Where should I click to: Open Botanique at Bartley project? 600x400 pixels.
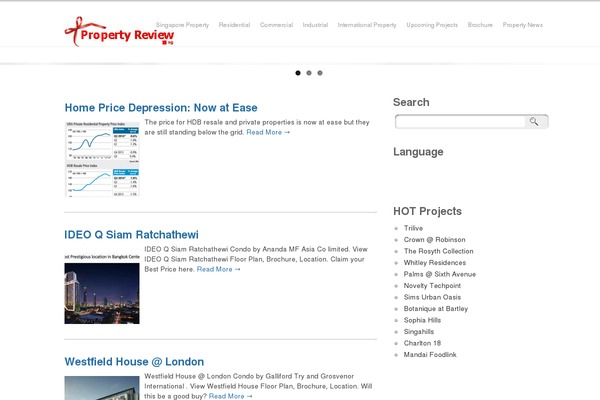click(435, 309)
